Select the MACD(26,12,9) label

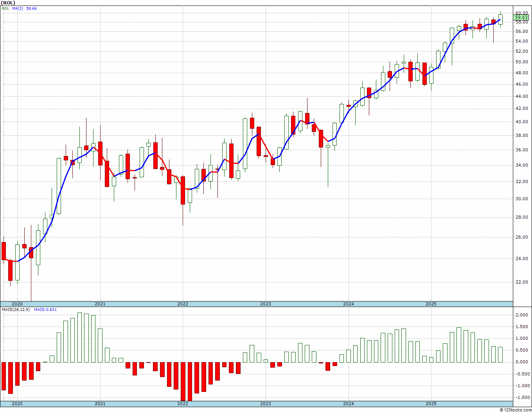[16, 310]
